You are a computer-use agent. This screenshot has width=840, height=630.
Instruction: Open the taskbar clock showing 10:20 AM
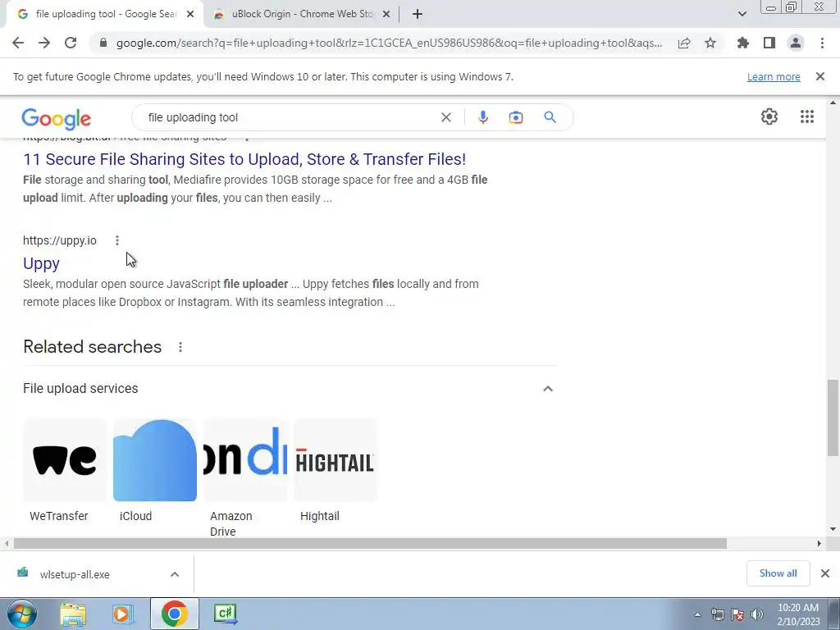click(x=797, y=614)
